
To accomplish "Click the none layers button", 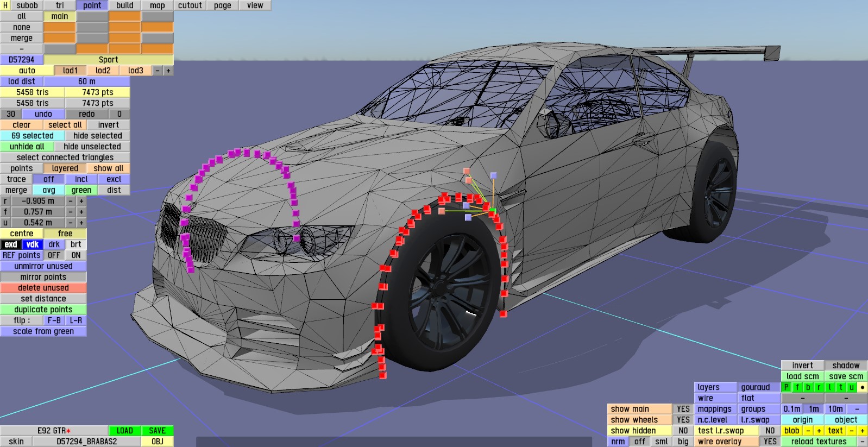I will [22, 27].
